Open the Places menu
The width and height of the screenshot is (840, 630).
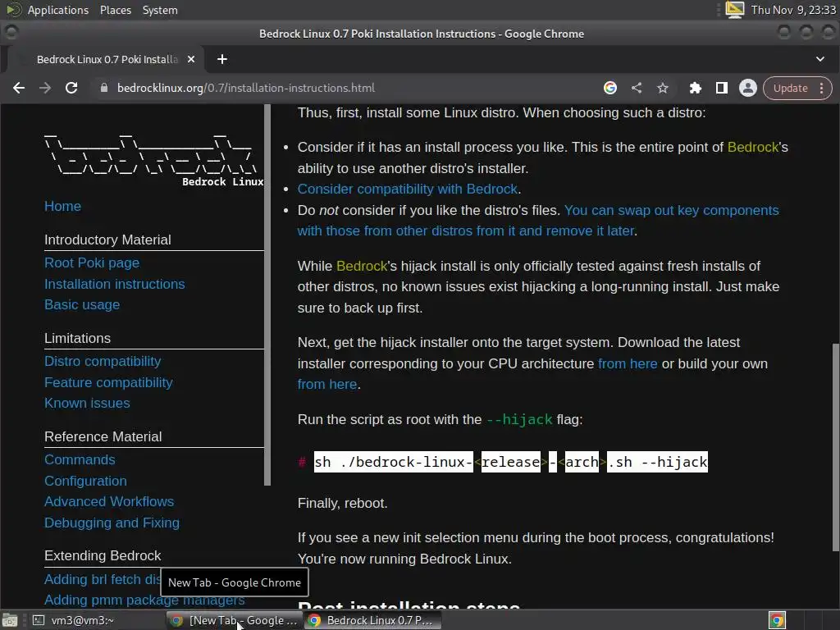coord(115,10)
